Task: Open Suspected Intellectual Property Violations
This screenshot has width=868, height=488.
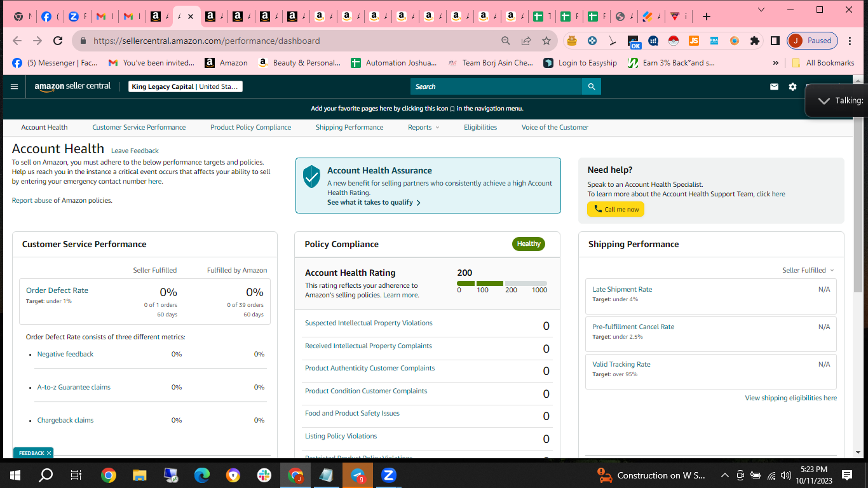Action: (x=369, y=323)
